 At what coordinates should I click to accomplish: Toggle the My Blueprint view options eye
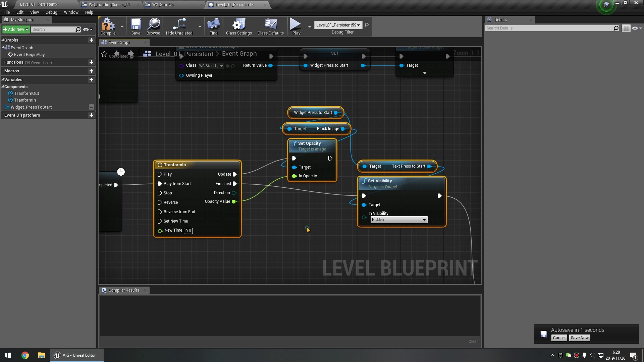(86, 29)
